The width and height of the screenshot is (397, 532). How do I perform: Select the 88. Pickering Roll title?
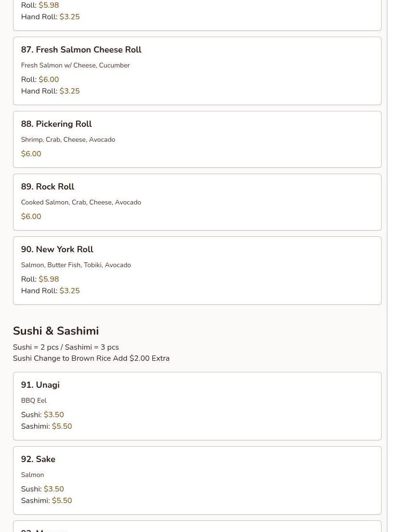point(56,124)
